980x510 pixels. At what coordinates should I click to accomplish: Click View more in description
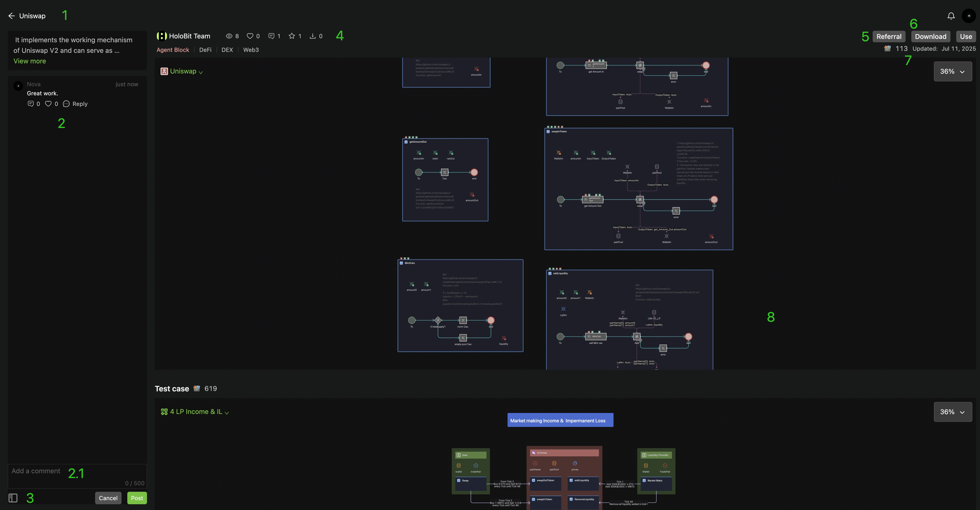coord(30,61)
